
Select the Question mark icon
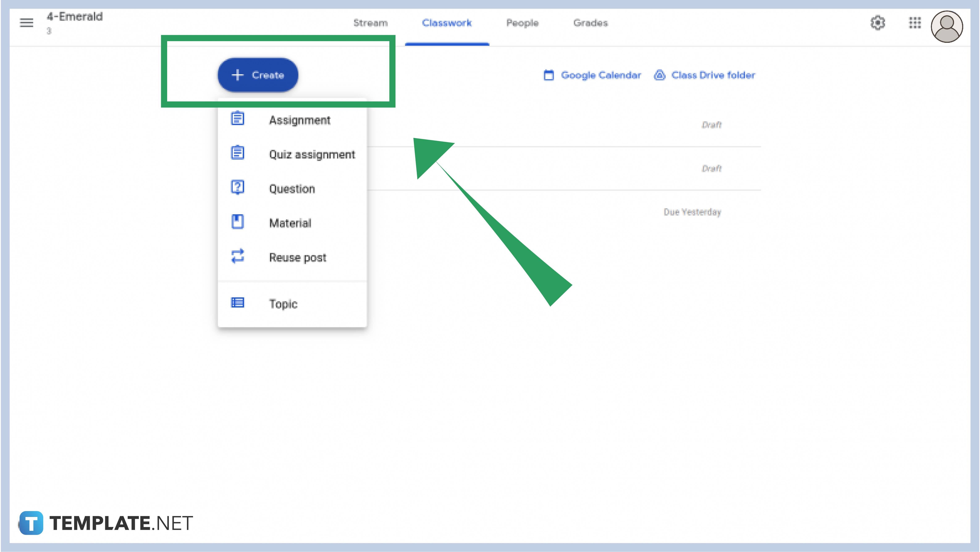(x=237, y=187)
